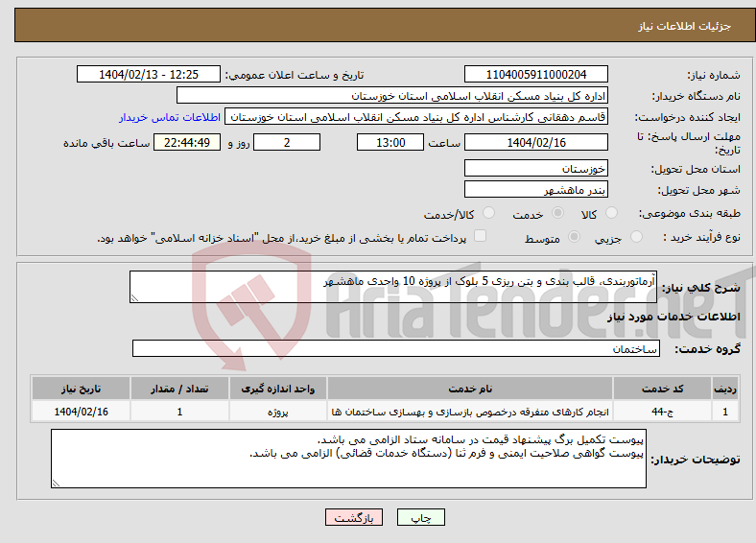
Task: Click the اطلاعات خدمات مورد نیاز section heading
Action: tap(673, 317)
